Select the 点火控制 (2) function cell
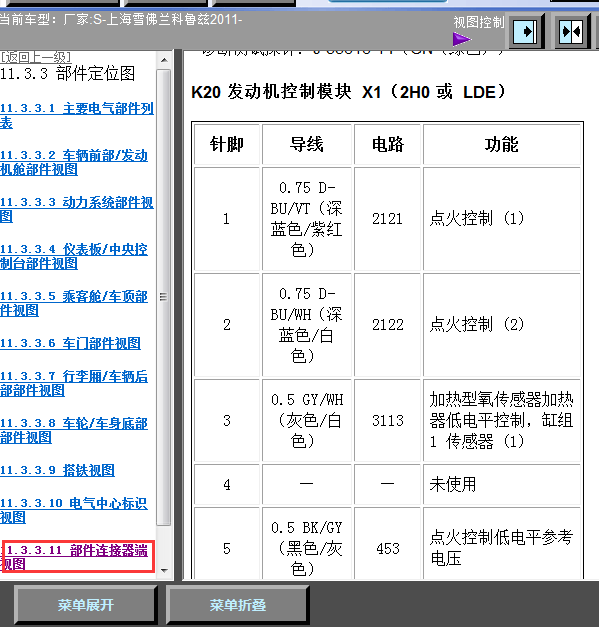The height and width of the screenshot is (627, 599). pyautogui.click(x=501, y=325)
